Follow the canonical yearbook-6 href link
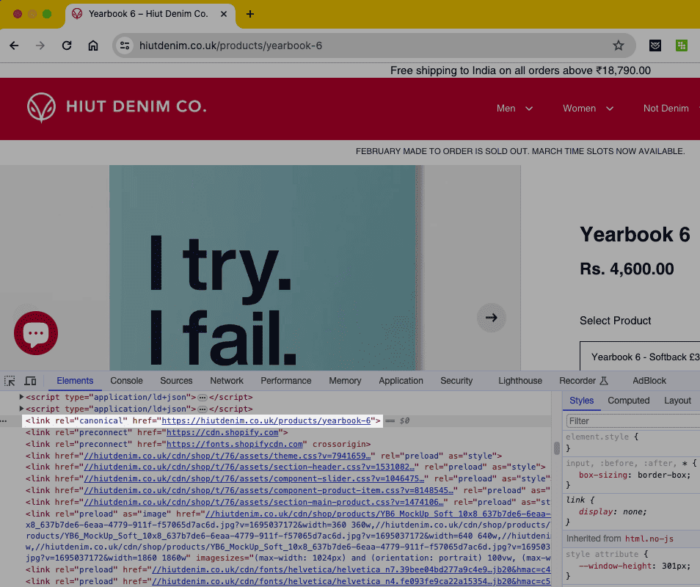Screen dimensions: 700x587 (x=266, y=420)
